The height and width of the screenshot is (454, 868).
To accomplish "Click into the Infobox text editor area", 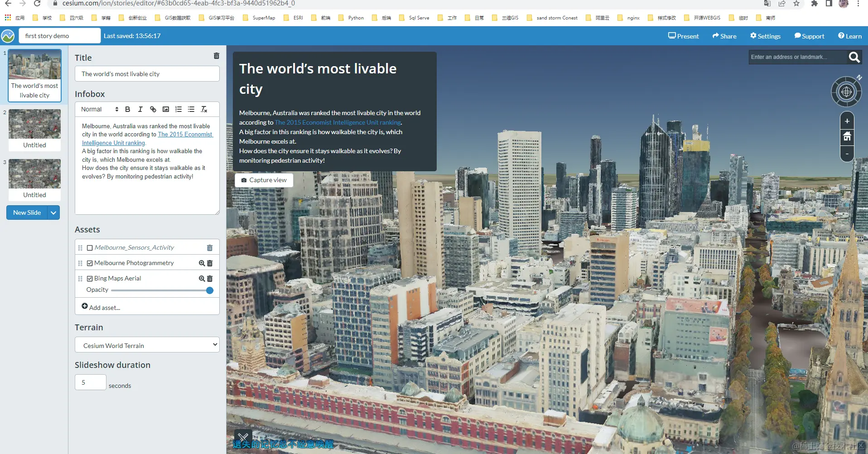I will pos(147,166).
